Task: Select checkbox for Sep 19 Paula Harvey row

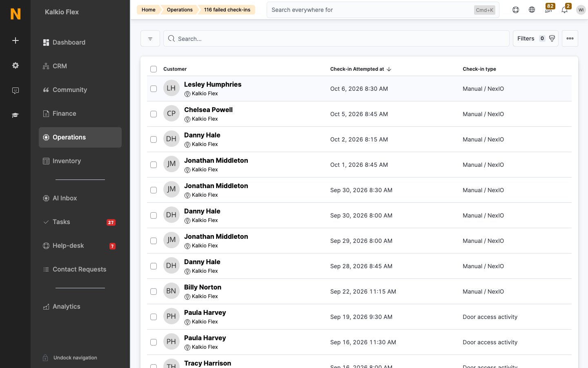Action: (x=154, y=317)
